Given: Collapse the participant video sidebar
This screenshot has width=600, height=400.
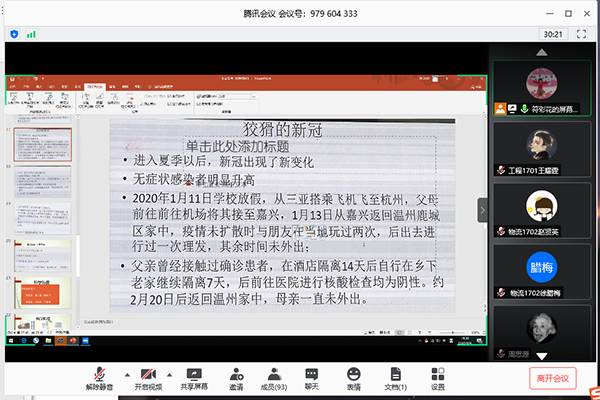Looking at the screenshot, I should pos(482,210).
